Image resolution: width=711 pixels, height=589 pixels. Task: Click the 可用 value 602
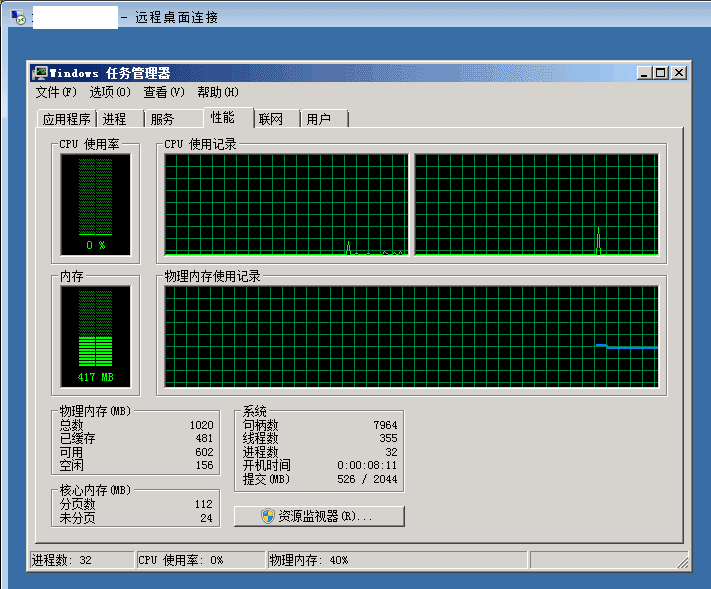(204, 452)
